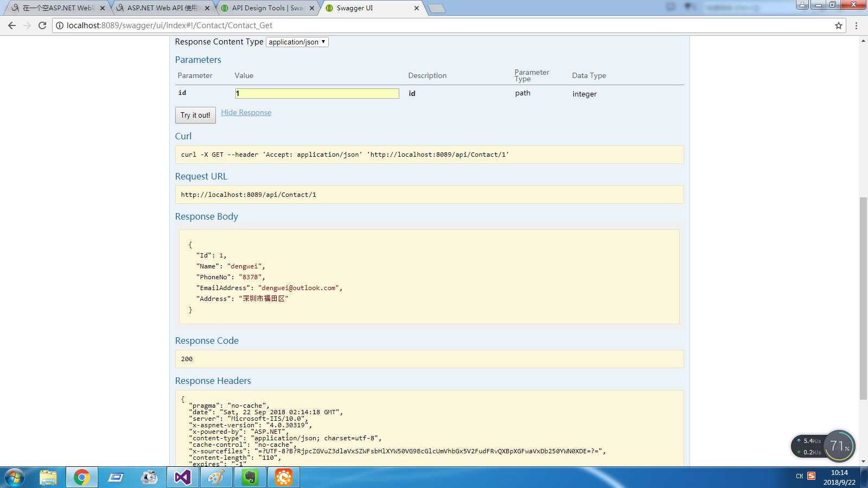
Task: Open a new browser tab
Action: (436, 8)
